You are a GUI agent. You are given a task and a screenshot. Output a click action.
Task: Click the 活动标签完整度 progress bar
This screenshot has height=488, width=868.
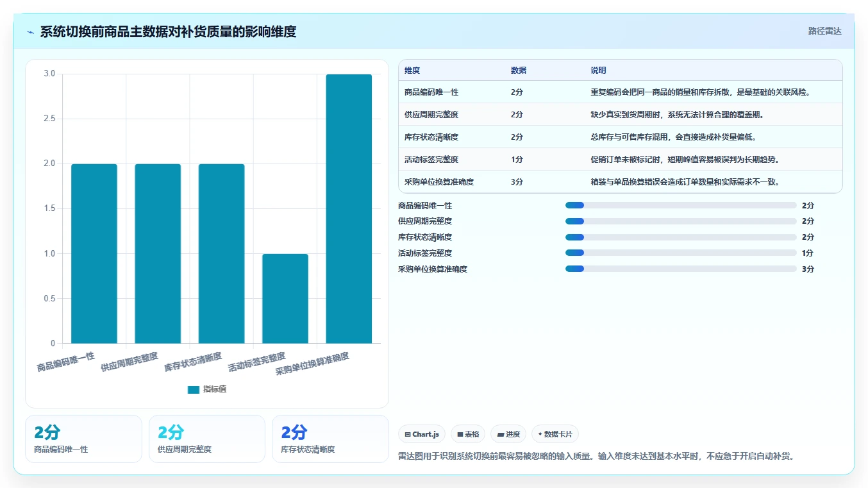pyautogui.click(x=681, y=253)
